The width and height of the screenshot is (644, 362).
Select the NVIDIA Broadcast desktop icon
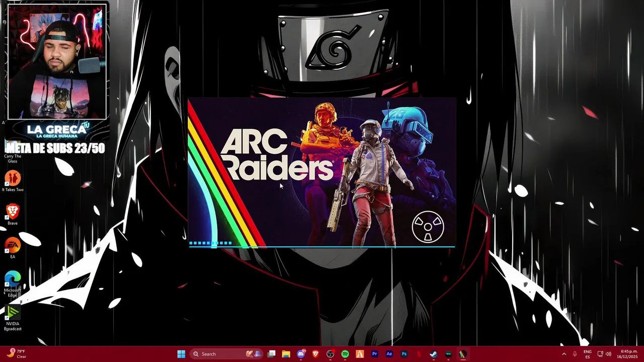pyautogui.click(x=13, y=318)
